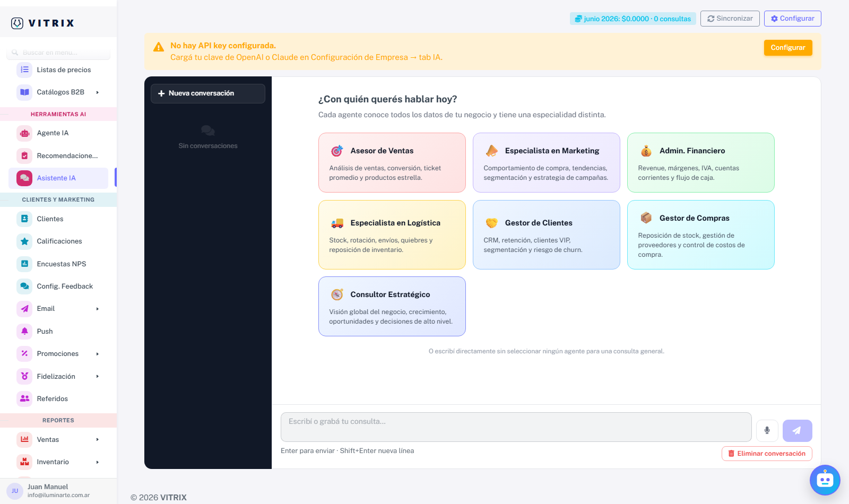Expand the Email submenu arrow
The image size is (849, 504).
pos(98,309)
